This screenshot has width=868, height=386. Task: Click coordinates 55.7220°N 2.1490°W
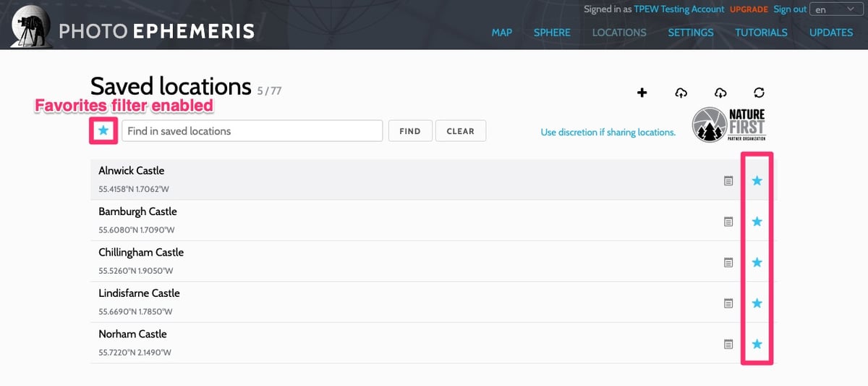click(x=135, y=353)
